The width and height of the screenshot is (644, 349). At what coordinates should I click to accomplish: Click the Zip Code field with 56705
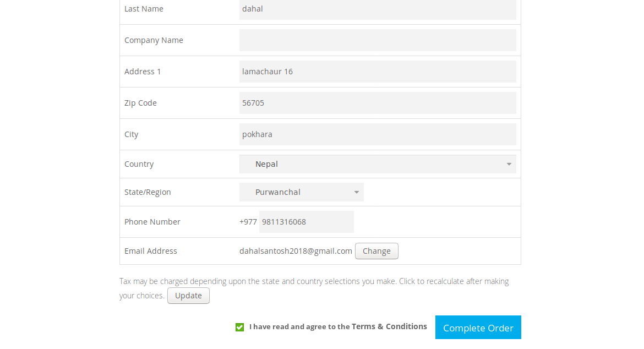click(x=378, y=103)
